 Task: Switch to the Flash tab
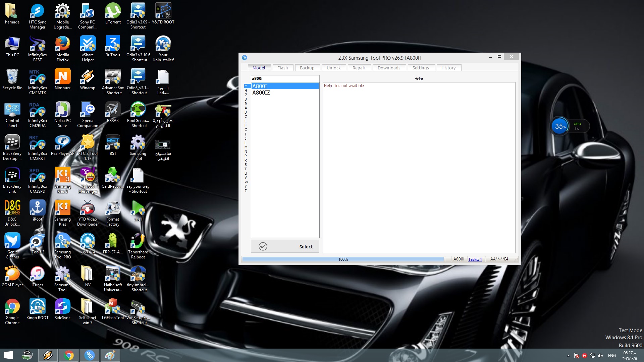click(x=282, y=68)
